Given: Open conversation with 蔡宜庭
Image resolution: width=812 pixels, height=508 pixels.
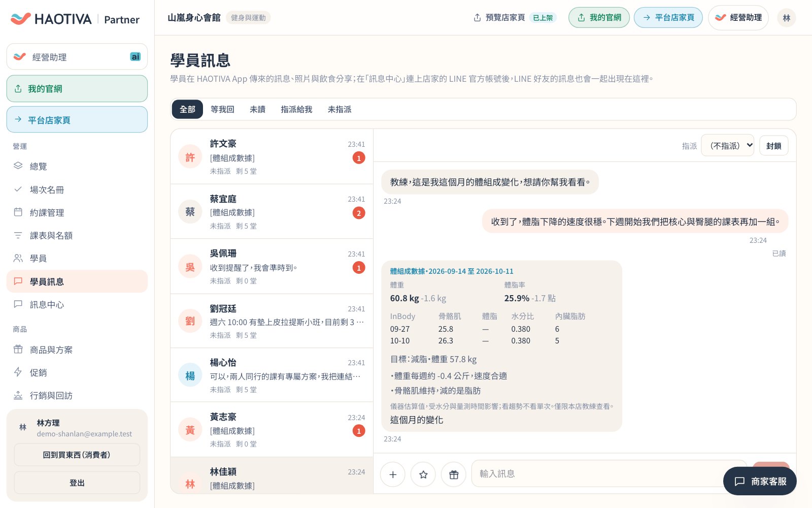Looking at the screenshot, I should tap(272, 212).
